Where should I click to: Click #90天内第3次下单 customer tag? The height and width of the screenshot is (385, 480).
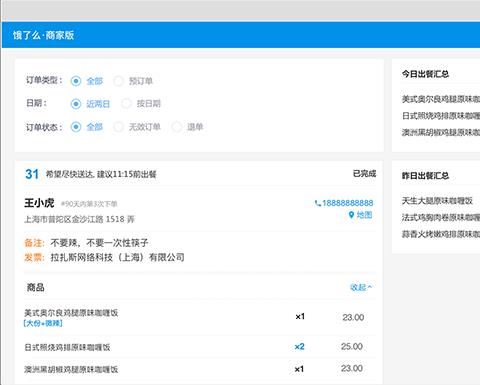[x=89, y=204]
